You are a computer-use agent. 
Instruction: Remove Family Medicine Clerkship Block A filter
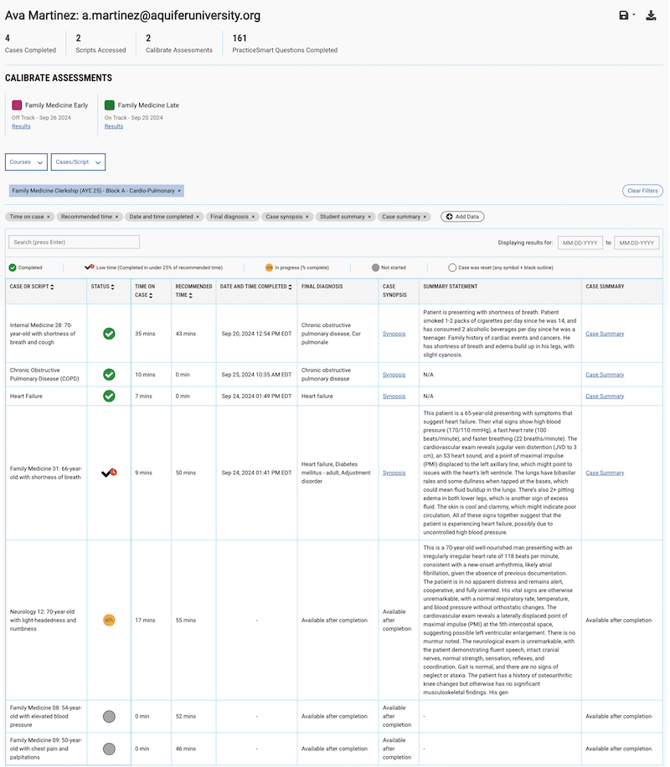(179, 190)
